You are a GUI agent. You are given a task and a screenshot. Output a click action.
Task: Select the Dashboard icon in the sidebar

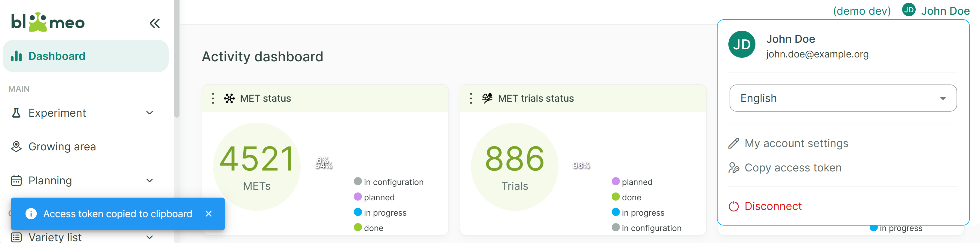point(16,56)
